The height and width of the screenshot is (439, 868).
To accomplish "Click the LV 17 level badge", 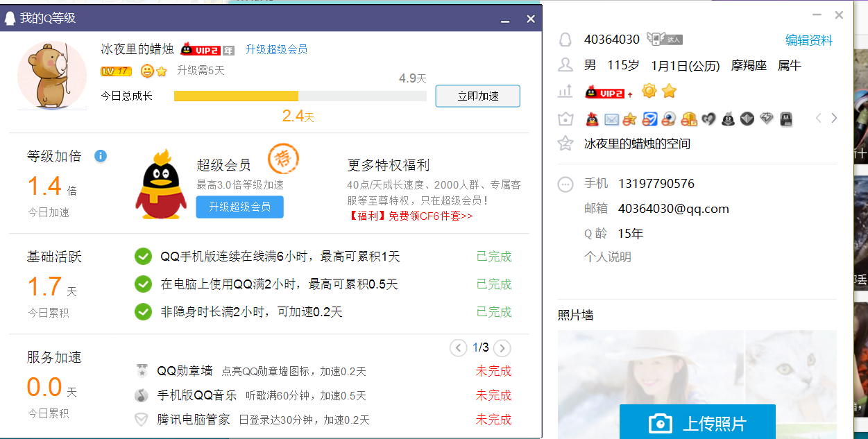I will point(116,71).
